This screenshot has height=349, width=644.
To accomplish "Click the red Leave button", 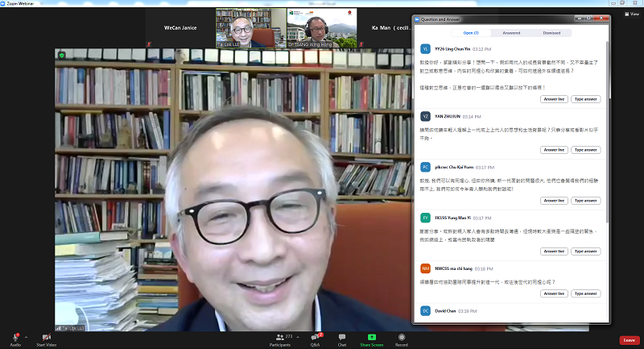I will coord(630,340).
